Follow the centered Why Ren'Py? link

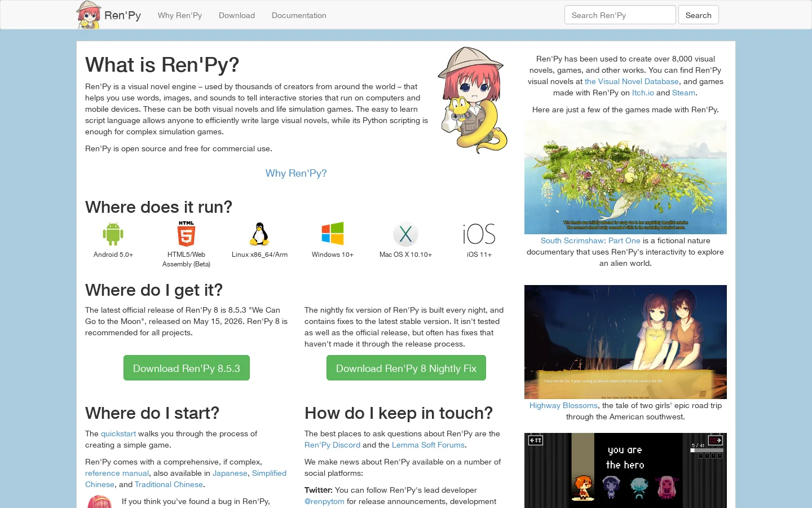[296, 173]
